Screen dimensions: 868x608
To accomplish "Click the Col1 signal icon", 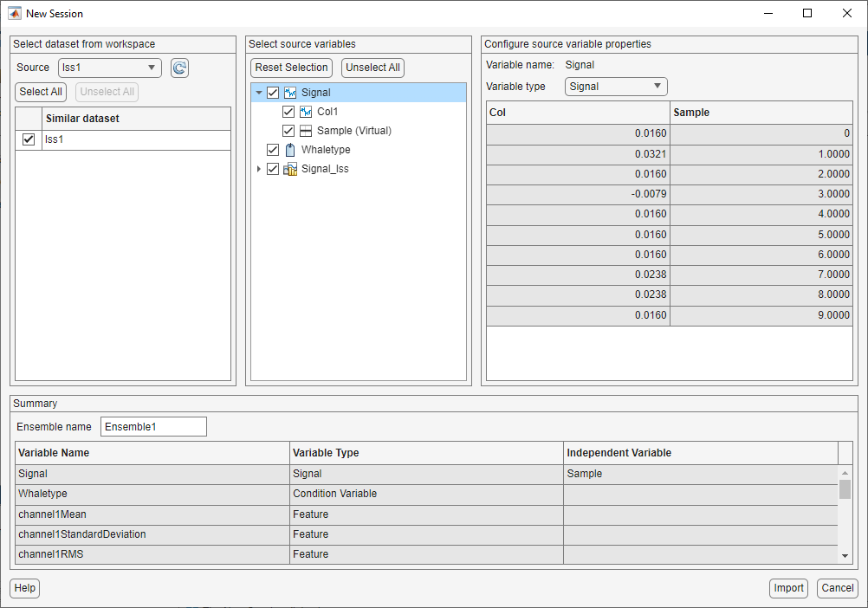I will 306,112.
